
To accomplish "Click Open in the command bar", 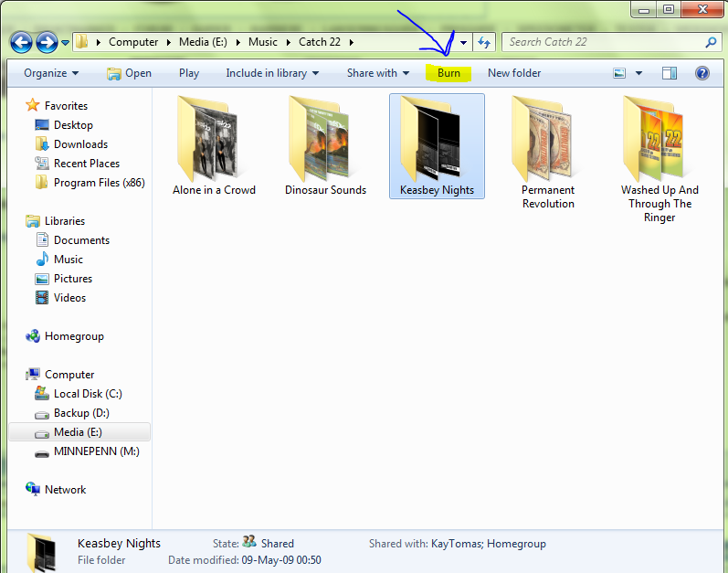I will 129,73.
